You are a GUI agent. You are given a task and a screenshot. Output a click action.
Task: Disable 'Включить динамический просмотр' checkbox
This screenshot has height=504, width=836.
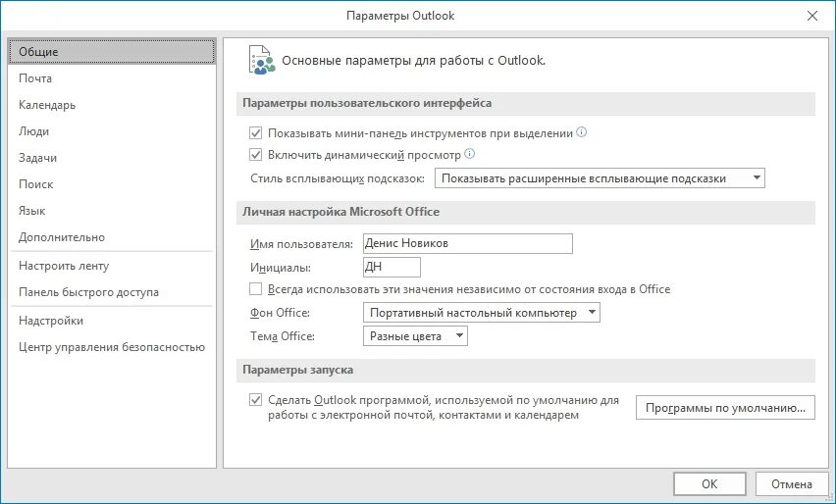point(256,155)
